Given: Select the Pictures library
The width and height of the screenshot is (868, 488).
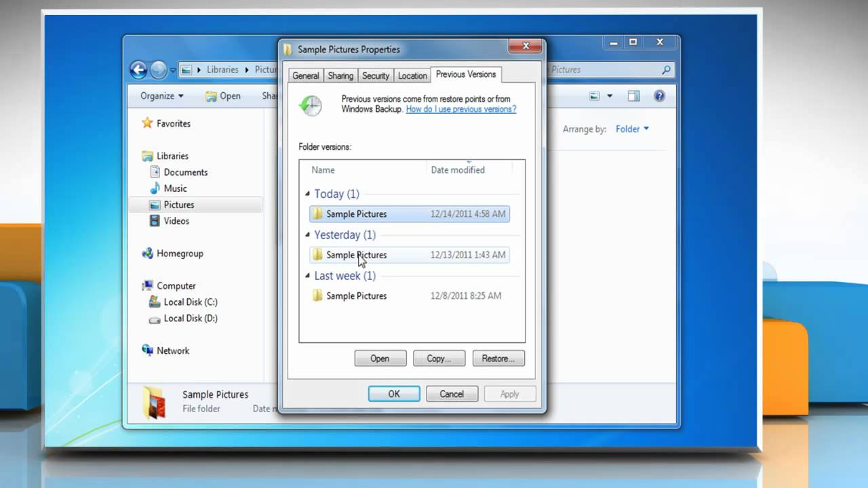Looking at the screenshot, I should pyautogui.click(x=179, y=205).
